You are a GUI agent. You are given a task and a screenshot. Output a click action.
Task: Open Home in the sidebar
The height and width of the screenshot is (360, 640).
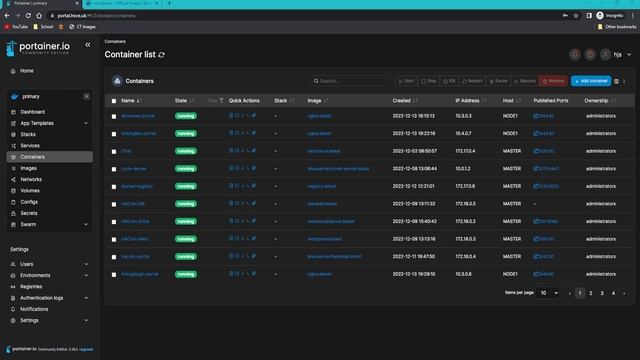click(27, 71)
